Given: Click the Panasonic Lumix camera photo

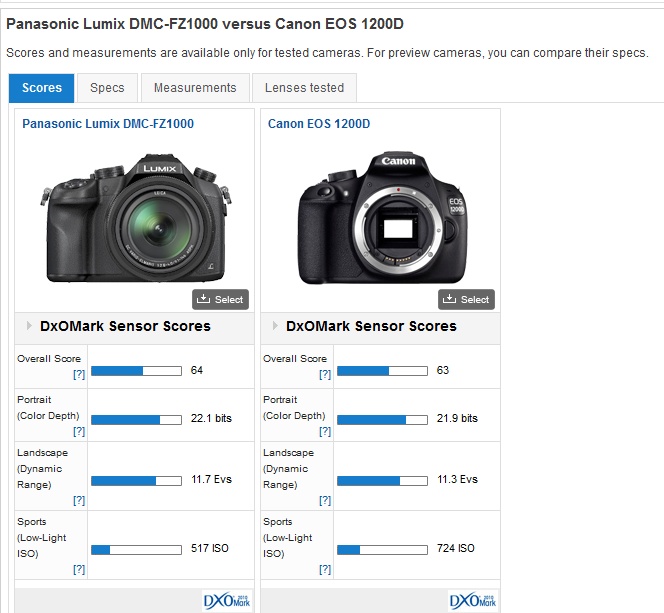Looking at the screenshot, I should (x=136, y=217).
